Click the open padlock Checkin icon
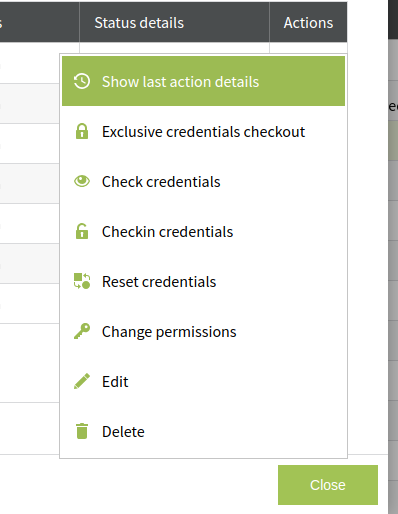Screen dimensions: 398x514 pos(82,231)
